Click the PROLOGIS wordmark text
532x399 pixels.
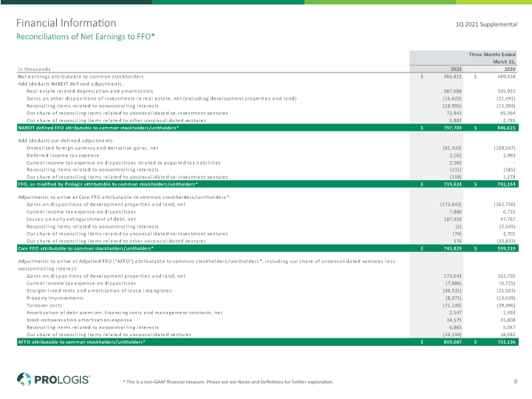62,380
